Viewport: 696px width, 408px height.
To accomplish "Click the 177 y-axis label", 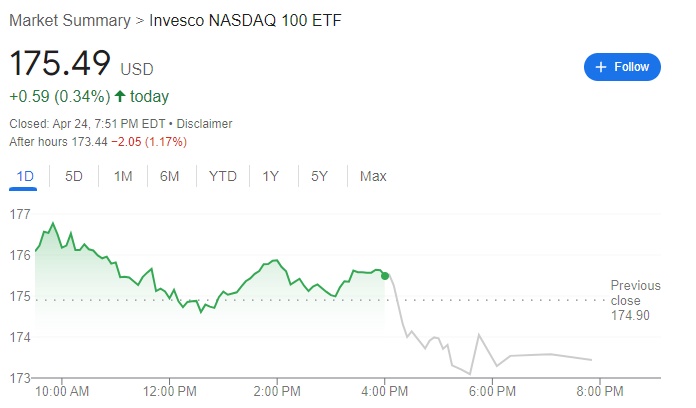I will click(19, 214).
